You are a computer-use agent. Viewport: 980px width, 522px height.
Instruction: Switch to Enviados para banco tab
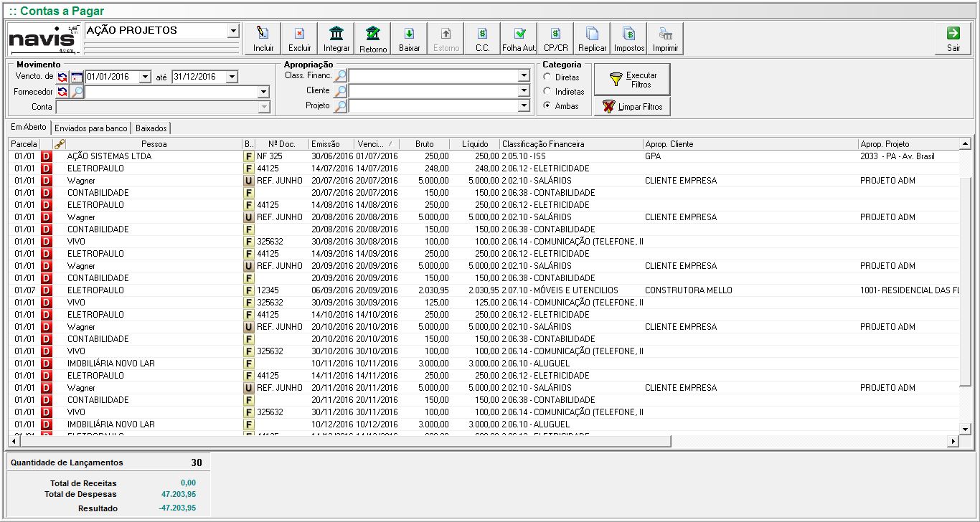point(90,128)
